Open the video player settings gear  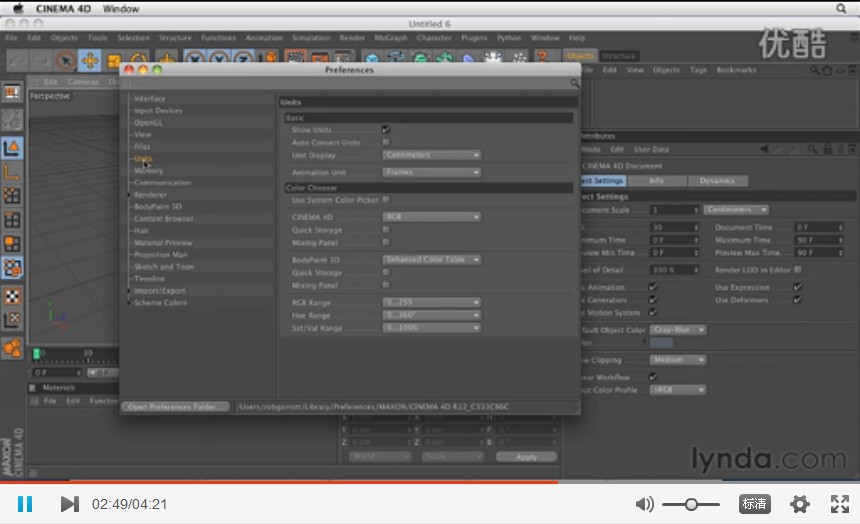click(x=800, y=504)
